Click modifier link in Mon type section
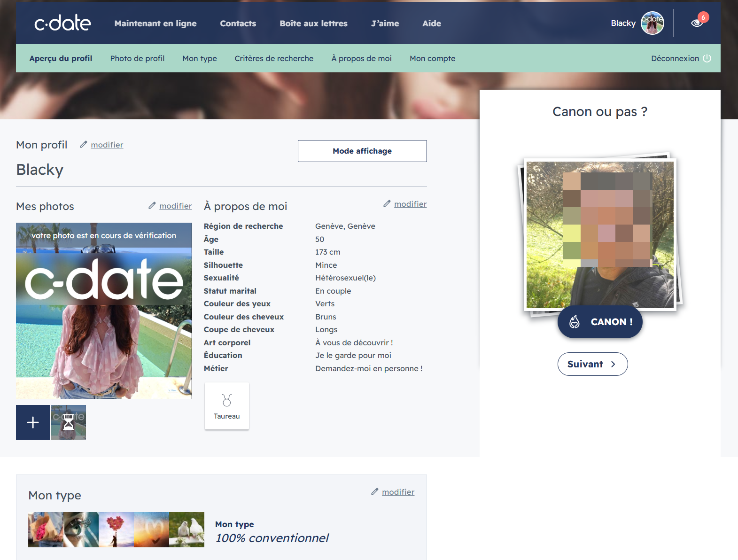The width and height of the screenshot is (738, 560). click(x=398, y=492)
